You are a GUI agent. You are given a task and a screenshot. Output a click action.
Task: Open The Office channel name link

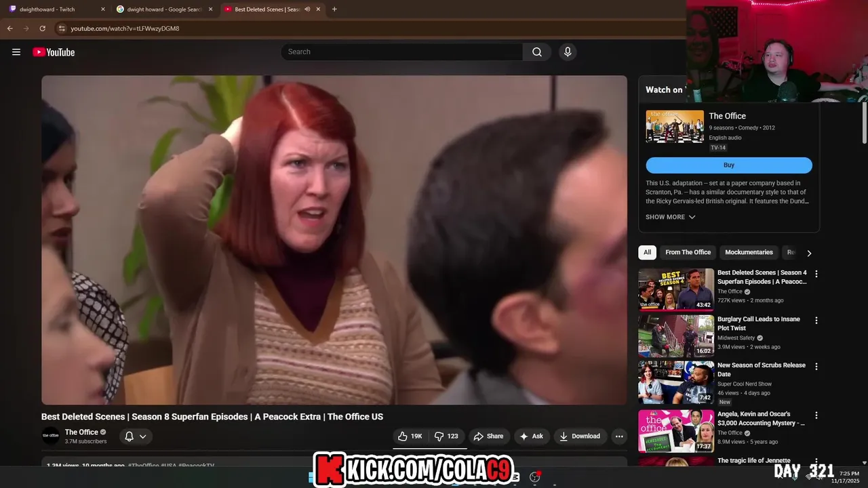[x=81, y=432]
